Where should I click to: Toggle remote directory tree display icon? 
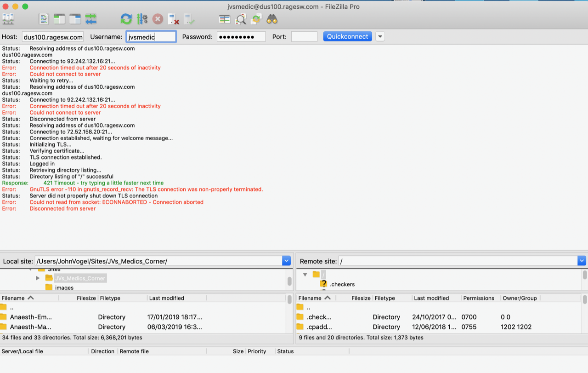pos(75,19)
